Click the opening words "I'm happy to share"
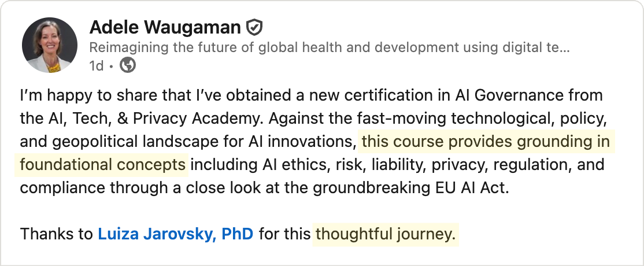Viewport: 644px width, 266px height. tap(72, 95)
